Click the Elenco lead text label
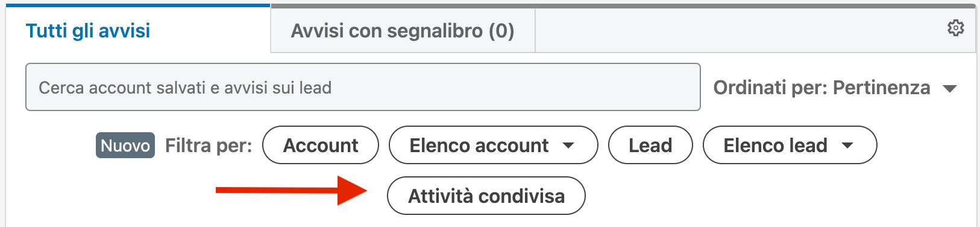 click(x=775, y=145)
